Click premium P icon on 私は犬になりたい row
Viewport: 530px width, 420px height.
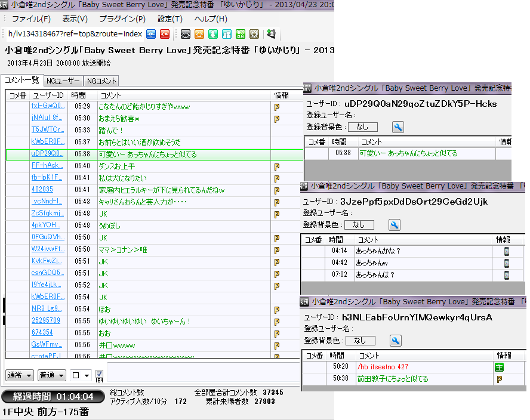click(x=277, y=178)
